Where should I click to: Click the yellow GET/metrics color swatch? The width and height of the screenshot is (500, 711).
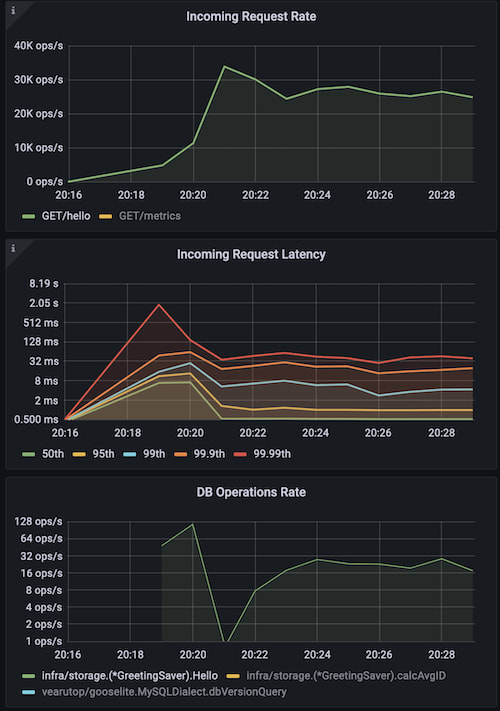coord(106,217)
